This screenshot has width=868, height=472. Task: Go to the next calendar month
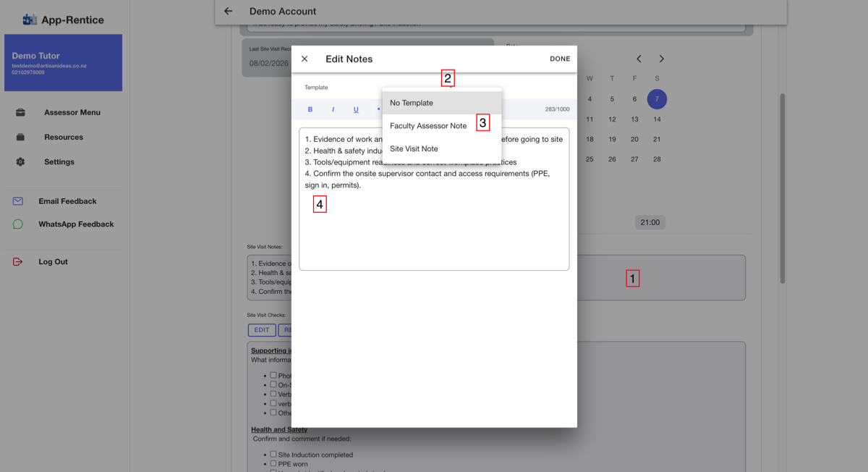(662, 59)
